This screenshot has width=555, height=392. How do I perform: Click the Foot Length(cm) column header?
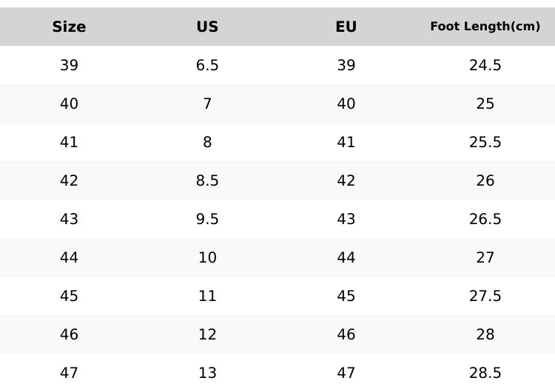coord(485,27)
